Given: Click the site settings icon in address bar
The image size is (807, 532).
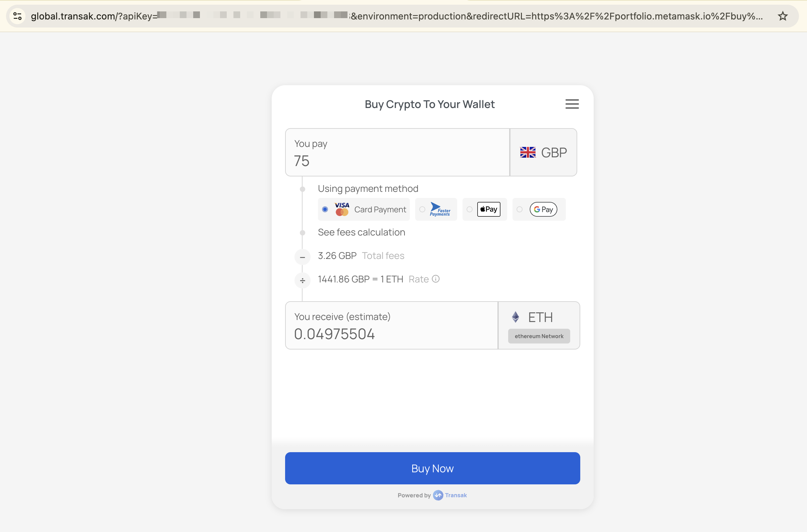Looking at the screenshot, I should point(17,16).
